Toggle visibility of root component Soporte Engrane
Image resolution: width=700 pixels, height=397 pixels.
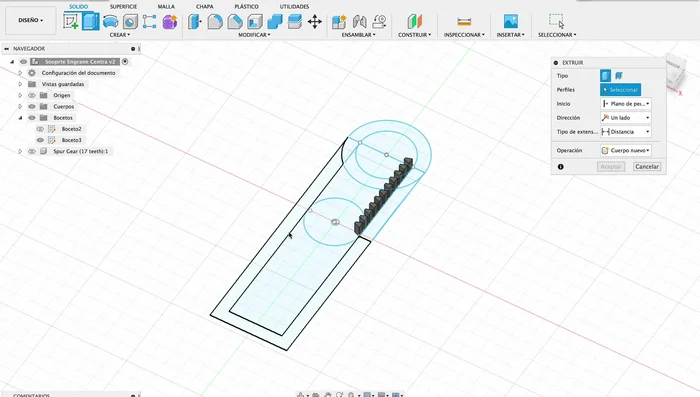click(x=23, y=62)
